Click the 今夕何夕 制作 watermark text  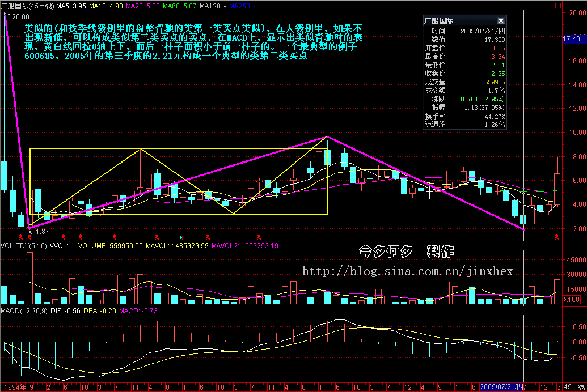click(407, 250)
